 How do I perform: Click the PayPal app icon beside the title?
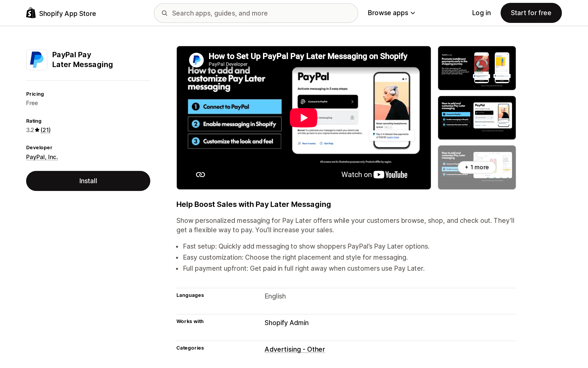click(37, 60)
